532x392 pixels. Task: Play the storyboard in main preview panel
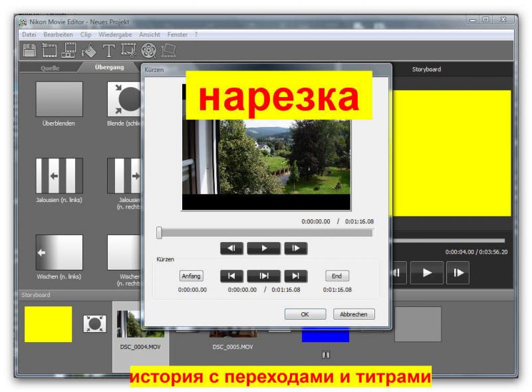pos(427,272)
